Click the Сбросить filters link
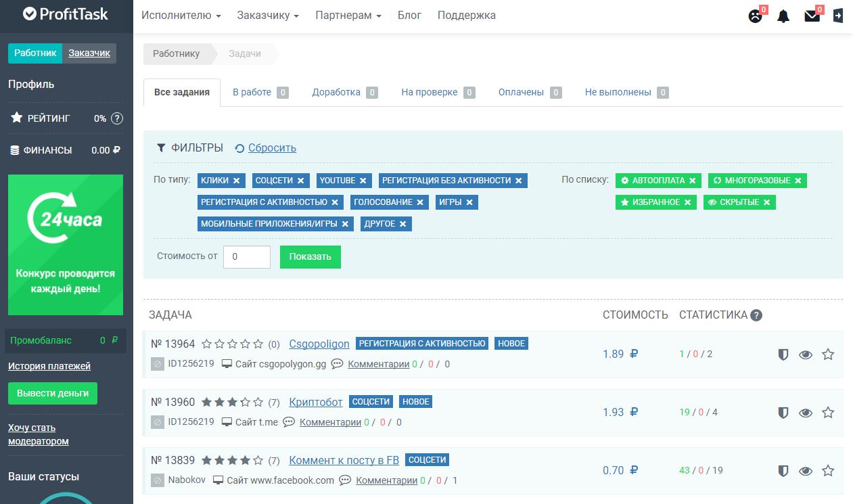The image size is (853, 504). [x=272, y=148]
